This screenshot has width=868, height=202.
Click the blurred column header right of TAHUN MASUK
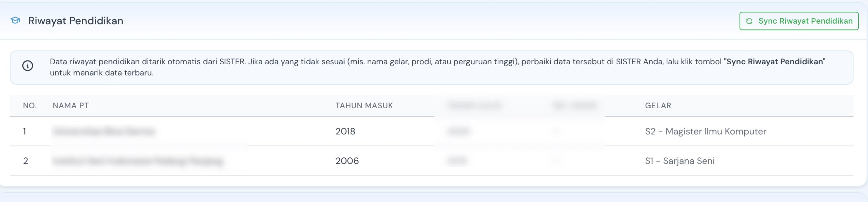coord(474,106)
